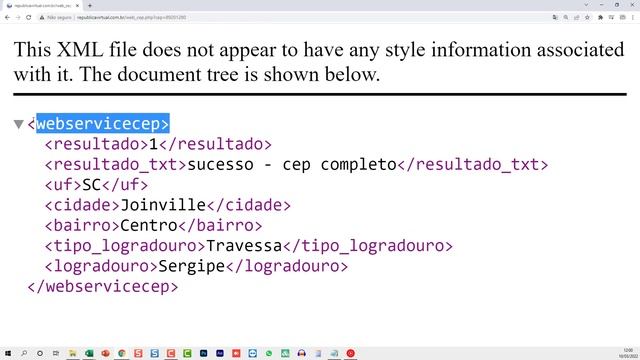Click the logradouro value 'Sergipe'
Image resolution: width=640 pixels, height=360 pixels.
(191, 266)
